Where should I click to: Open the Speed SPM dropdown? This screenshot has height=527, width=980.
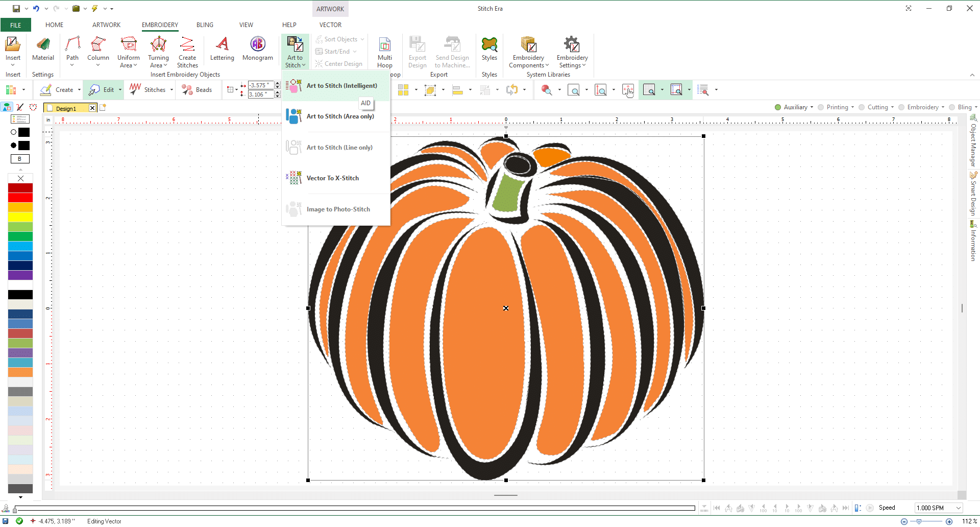point(960,508)
